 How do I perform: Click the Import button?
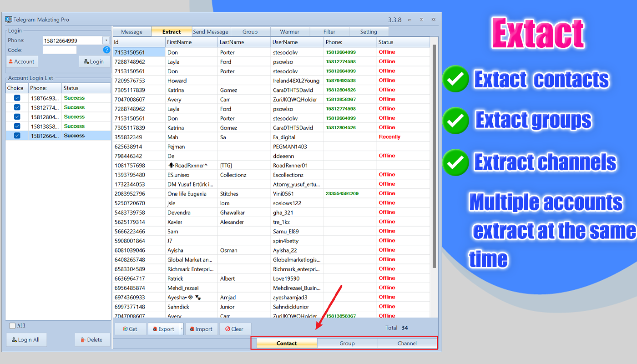[x=202, y=329]
